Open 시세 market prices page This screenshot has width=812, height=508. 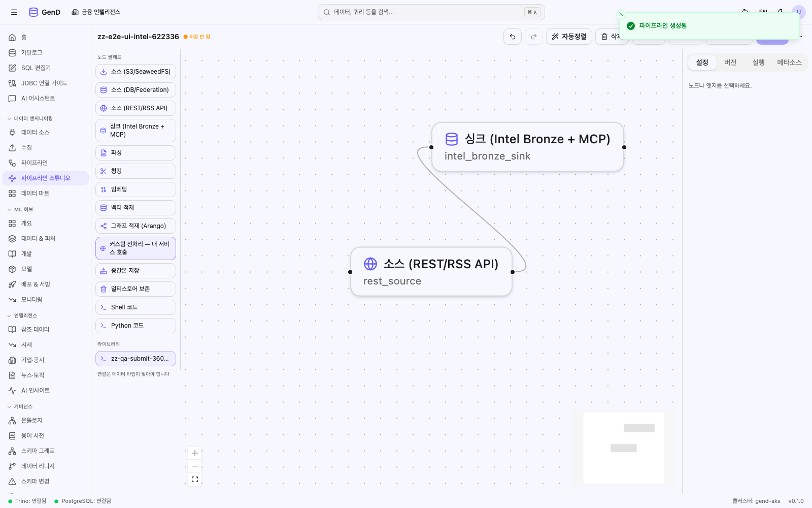pos(46,345)
